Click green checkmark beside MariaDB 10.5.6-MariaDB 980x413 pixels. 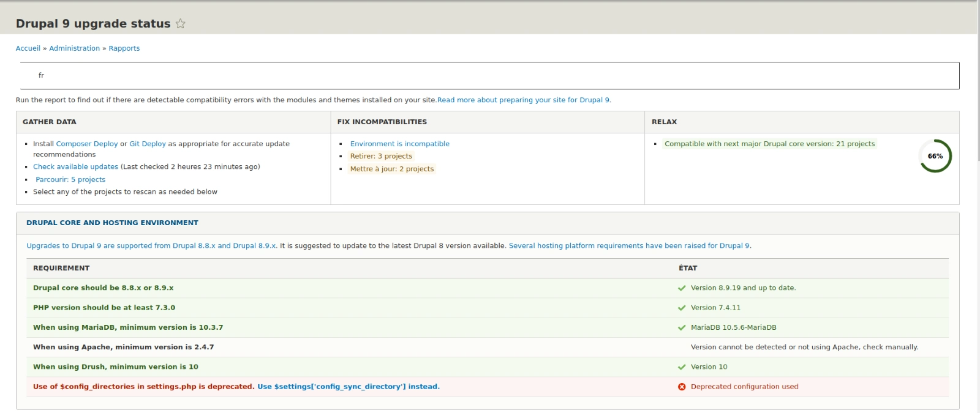[x=682, y=327]
